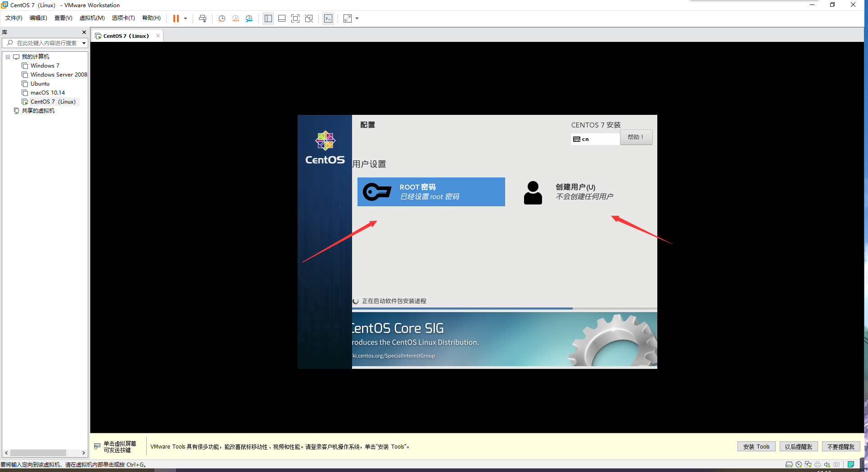The image size is (868, 472).
Task: Open the 选项卡(T) menu
Action: [x=123, y=18]
